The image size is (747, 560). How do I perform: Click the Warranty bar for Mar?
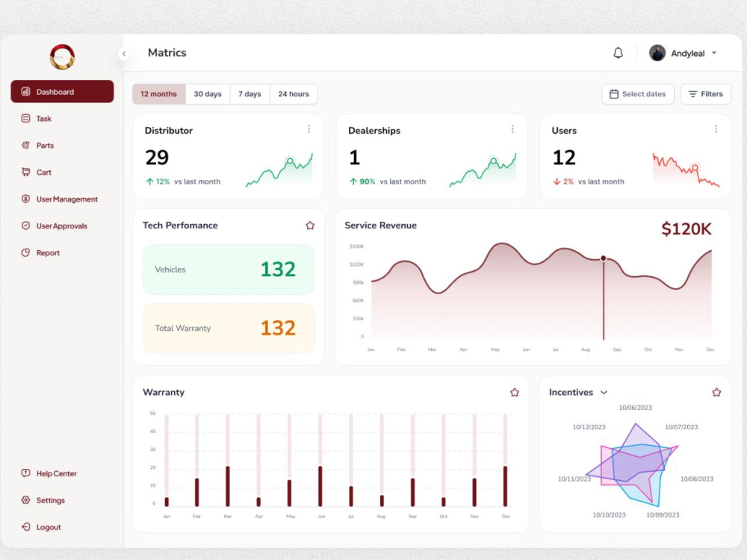(x=228, y=486)
